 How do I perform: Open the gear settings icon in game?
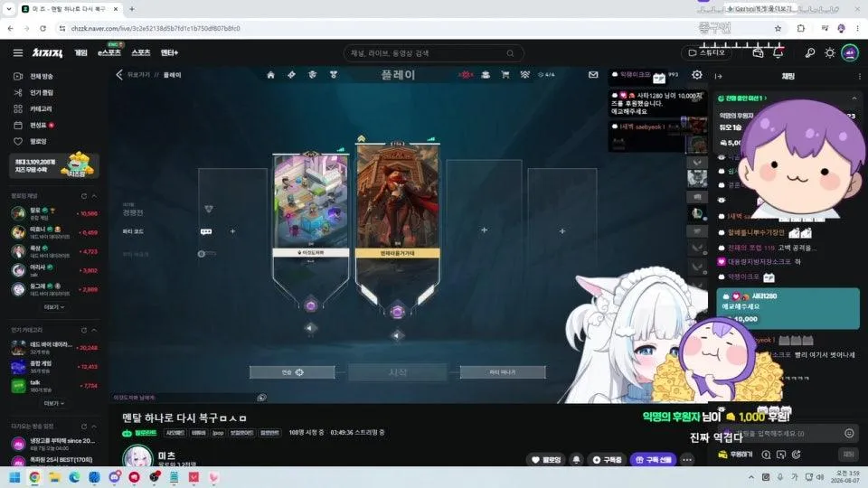(697, 75)
